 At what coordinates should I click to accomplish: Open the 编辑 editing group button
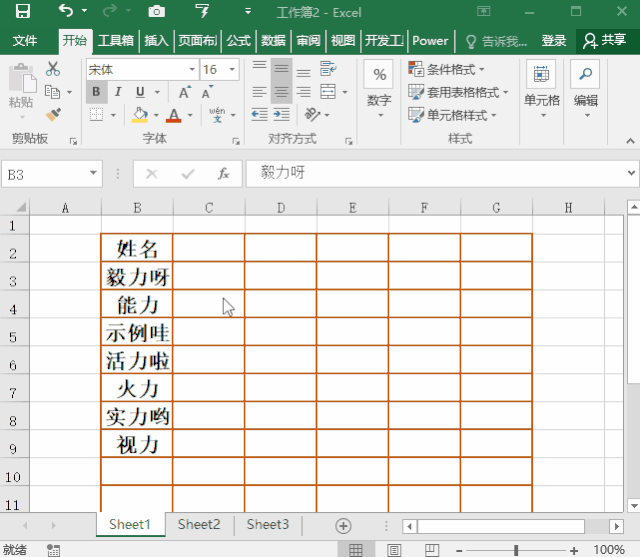click(x=586, y=91)
